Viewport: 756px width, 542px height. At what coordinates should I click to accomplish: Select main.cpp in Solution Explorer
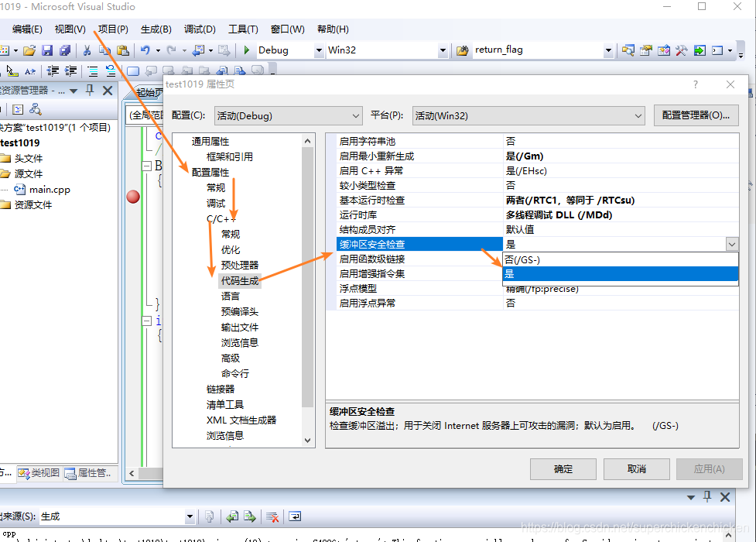click(x=50, y=189)
